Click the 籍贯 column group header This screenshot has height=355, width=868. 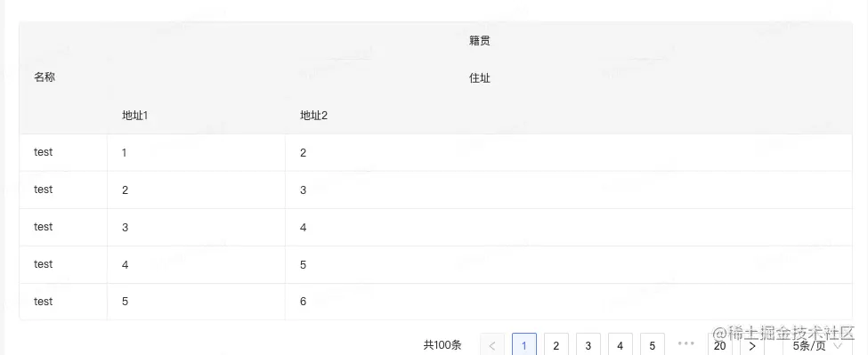(x=479, y=41)
